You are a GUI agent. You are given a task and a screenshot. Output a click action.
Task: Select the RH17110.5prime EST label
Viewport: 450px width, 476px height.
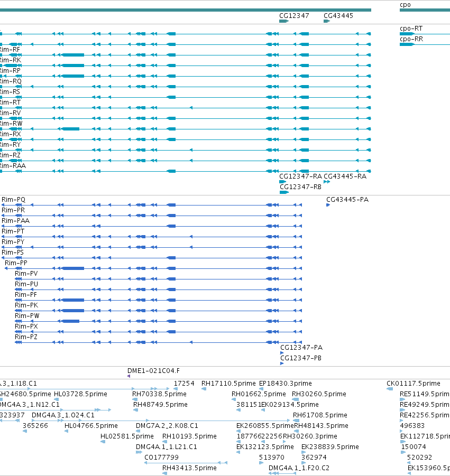click(x=228, y=384)
